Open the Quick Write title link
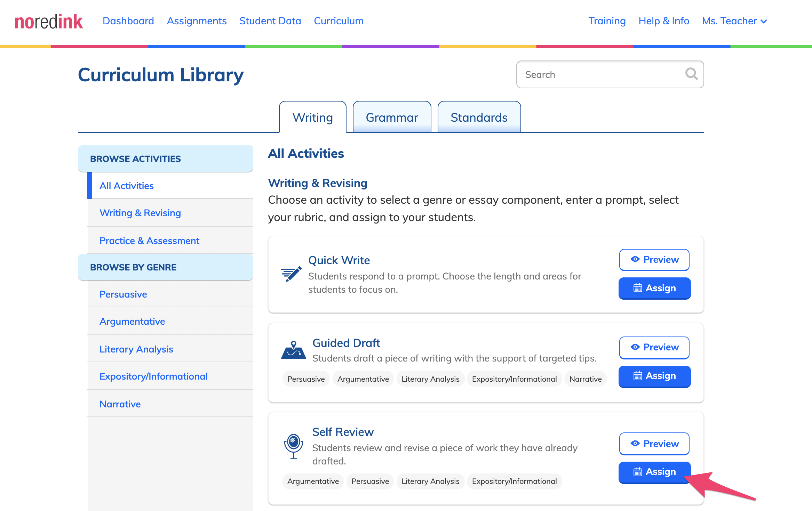Viewport: 812px width, 511px height. 339,260
